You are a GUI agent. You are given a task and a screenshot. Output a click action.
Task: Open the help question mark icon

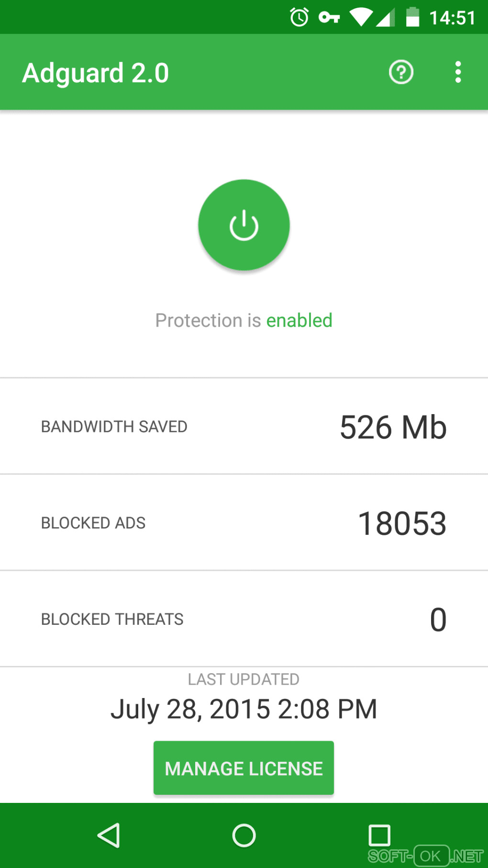coord(401,72)
